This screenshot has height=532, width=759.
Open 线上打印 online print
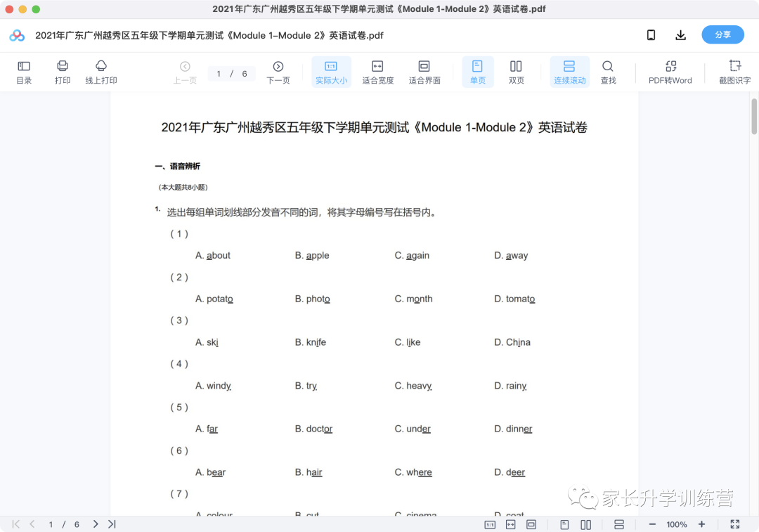pyautogui.click(x=101, y=72)
